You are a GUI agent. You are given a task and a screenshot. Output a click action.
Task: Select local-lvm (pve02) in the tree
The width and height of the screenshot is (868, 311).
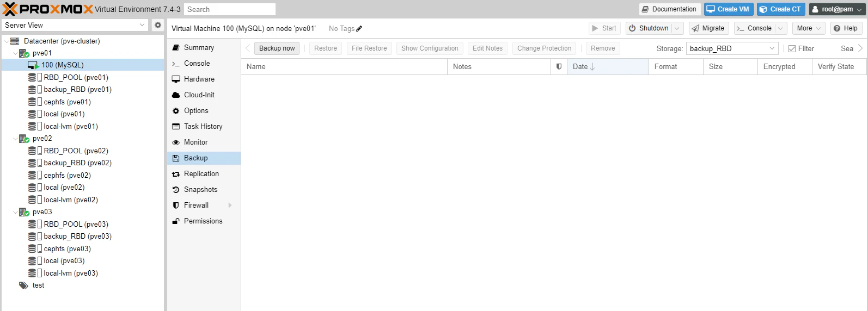pyautogui.click(x=71, y=200)
